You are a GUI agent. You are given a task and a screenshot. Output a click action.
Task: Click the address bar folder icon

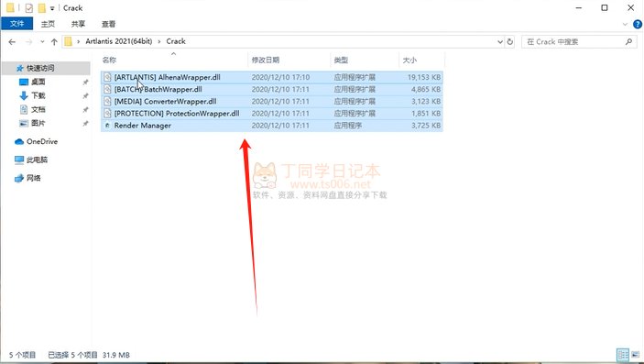tap(68, 41)
